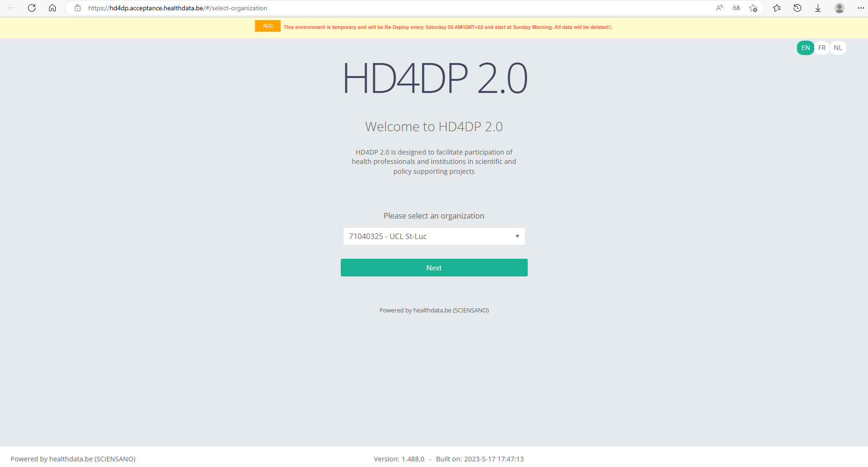Image resolution: width=868 pixels, height=467 pixels.
Task: Switch language to NL
Action: [838, 48]
